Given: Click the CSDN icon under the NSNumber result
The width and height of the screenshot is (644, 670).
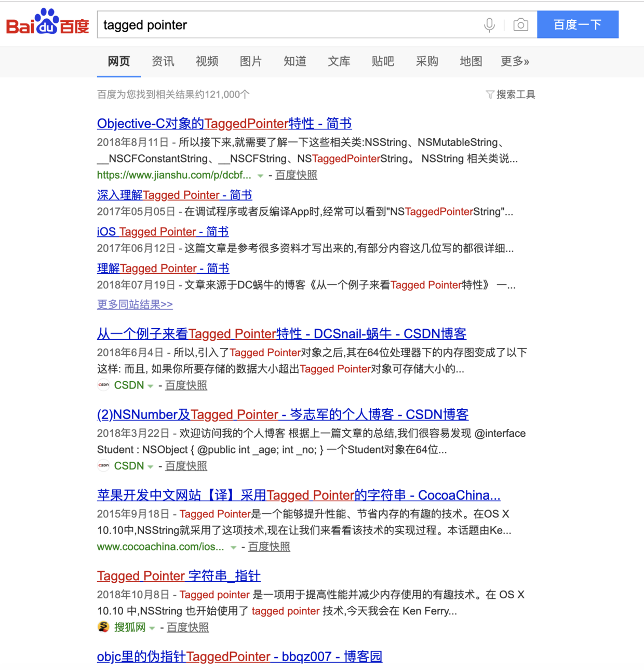Looking at the screenshot, I should (103, 466).
